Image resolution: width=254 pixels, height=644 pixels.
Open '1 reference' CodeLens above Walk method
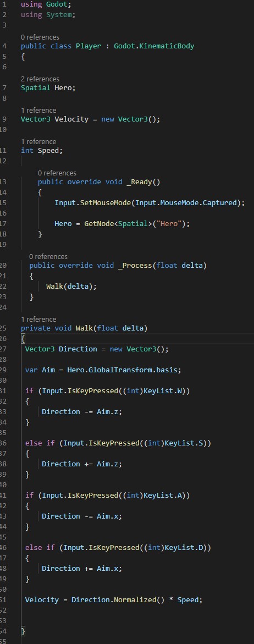38,319
